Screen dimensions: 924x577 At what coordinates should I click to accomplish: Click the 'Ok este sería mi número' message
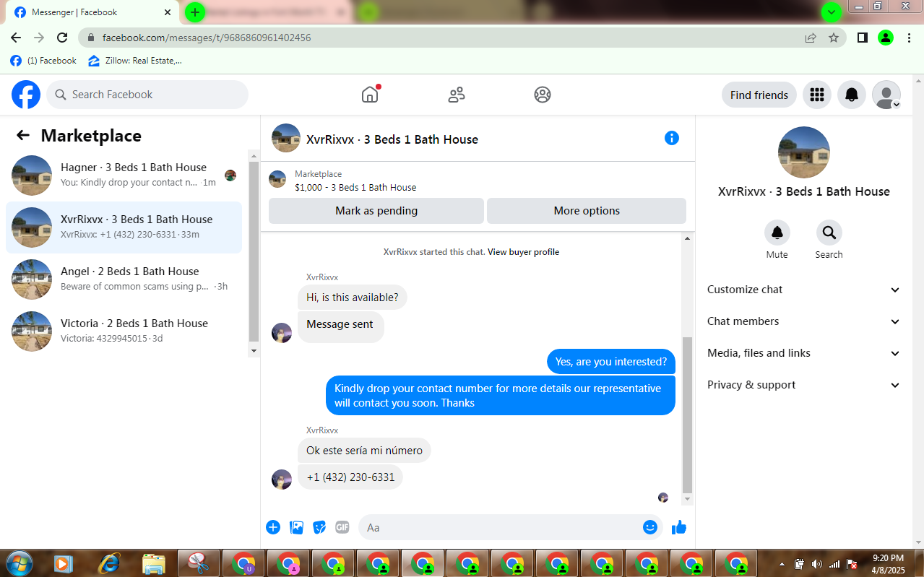364,451
